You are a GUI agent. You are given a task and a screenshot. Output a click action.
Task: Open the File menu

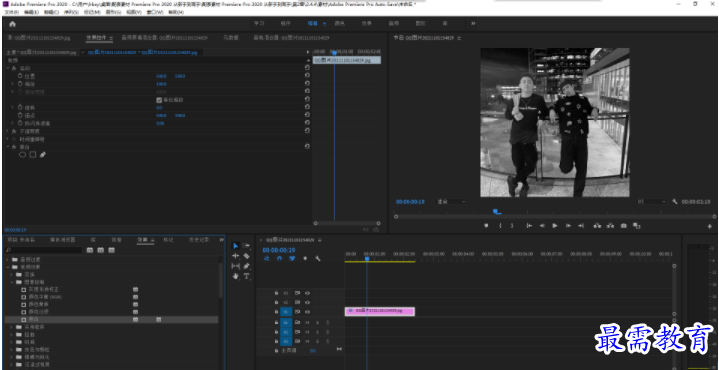pos(10,12)
